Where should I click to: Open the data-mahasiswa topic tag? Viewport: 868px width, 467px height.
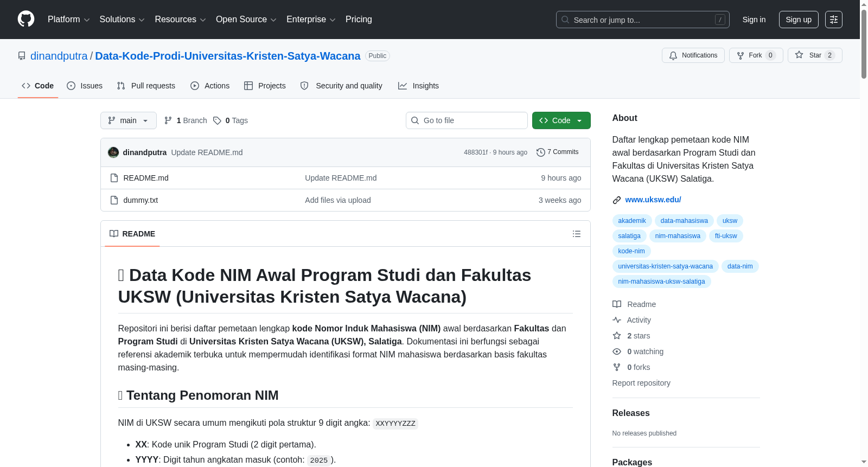click(x=684, y=221)
